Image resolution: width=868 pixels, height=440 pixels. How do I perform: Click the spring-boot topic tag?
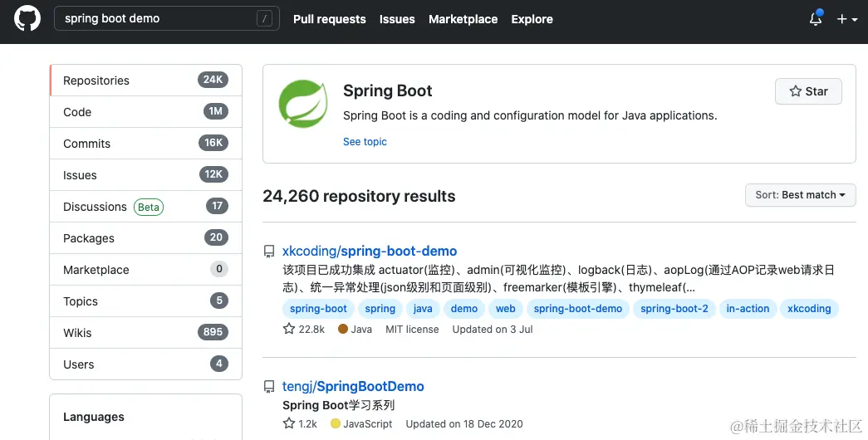click(318, 309)
